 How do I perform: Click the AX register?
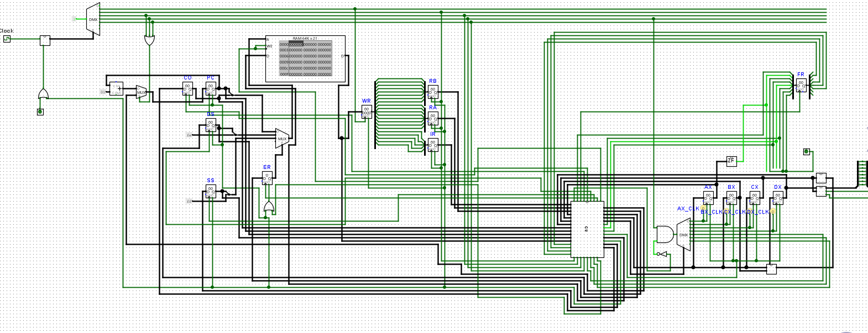click(x=708, y=198)
